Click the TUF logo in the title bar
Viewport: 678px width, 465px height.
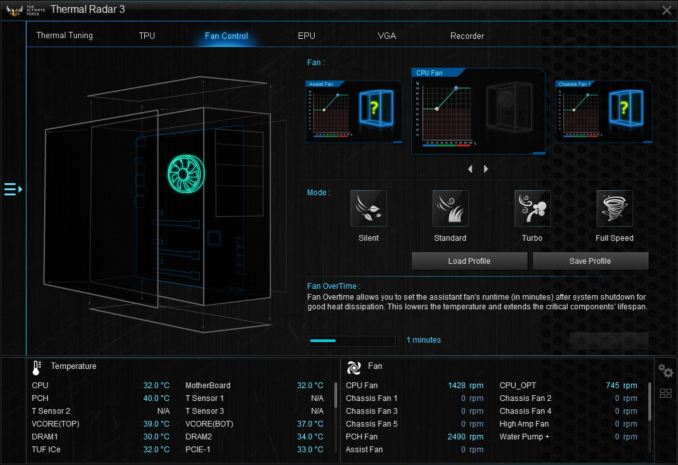click(x=14, y=10)
